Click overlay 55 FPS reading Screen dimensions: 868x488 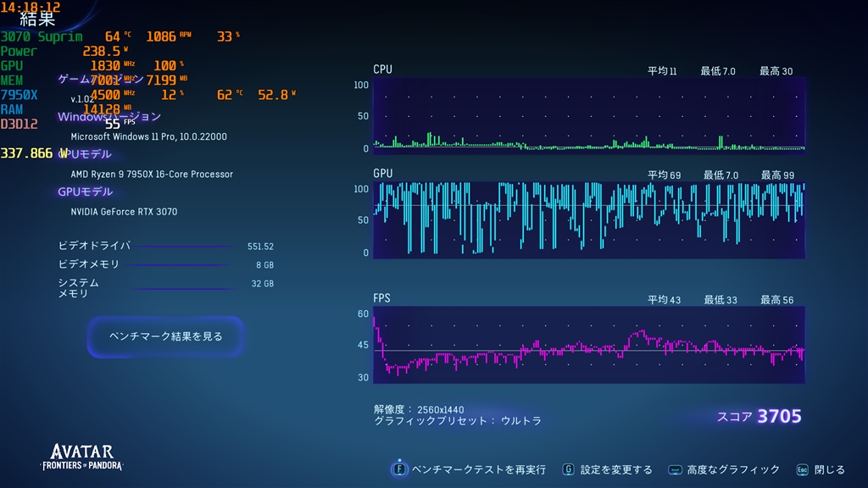[x=120, y=124]
